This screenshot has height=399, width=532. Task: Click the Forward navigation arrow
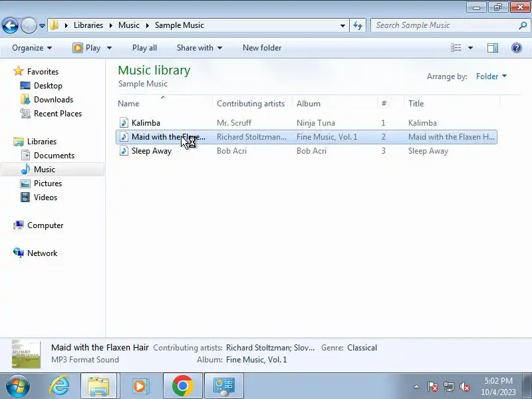29,25
